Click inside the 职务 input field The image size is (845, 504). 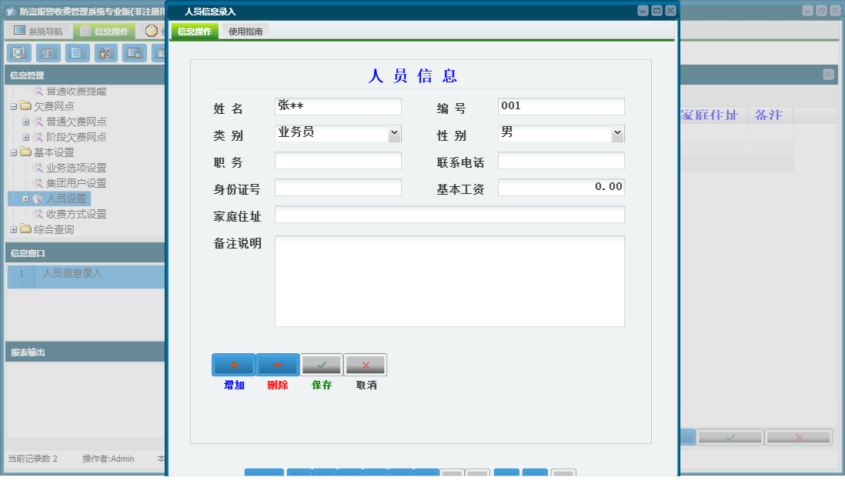pos(337,160)
